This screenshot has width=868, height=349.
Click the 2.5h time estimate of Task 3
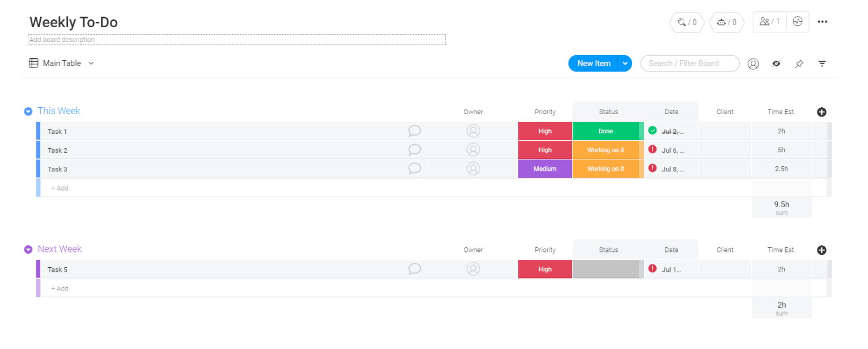tap(781, 169)
